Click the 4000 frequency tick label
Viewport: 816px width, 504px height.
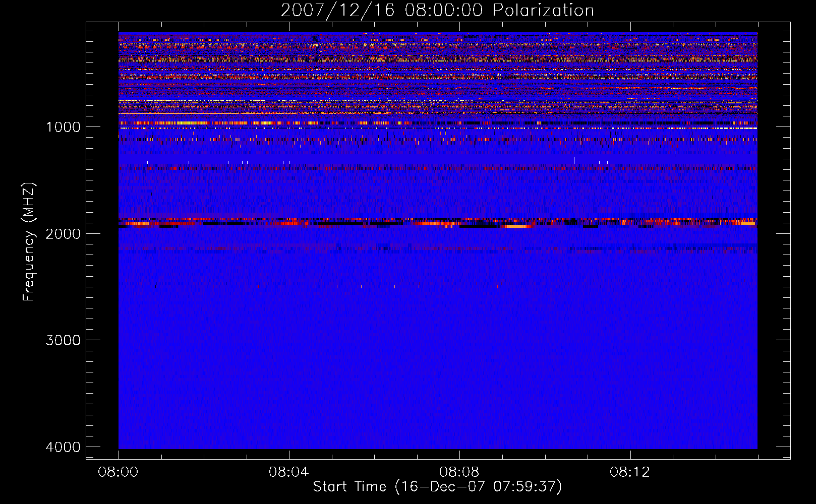[x=64, y=447]
